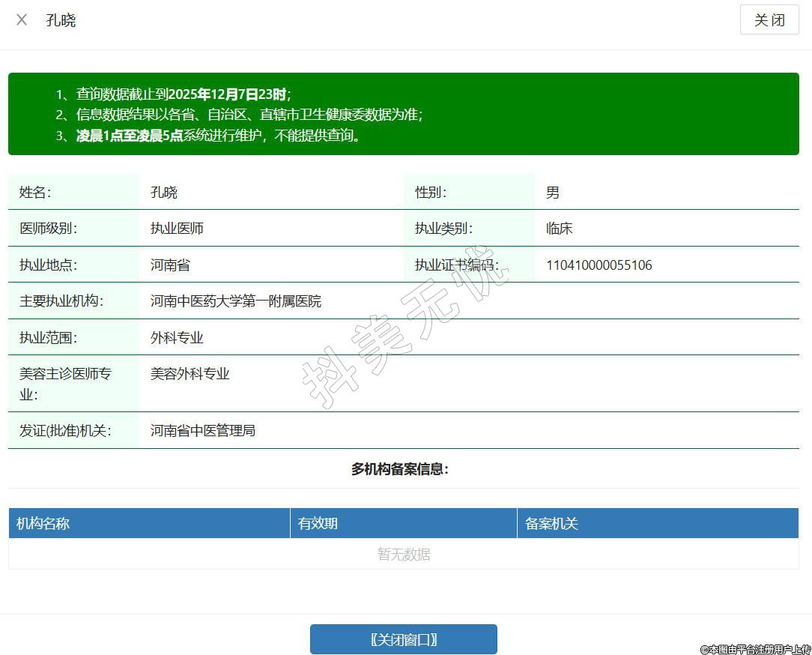This screenshot has width=812, height=655.
Task: Click the 外科专业 practice scope value
Action: 177,338
